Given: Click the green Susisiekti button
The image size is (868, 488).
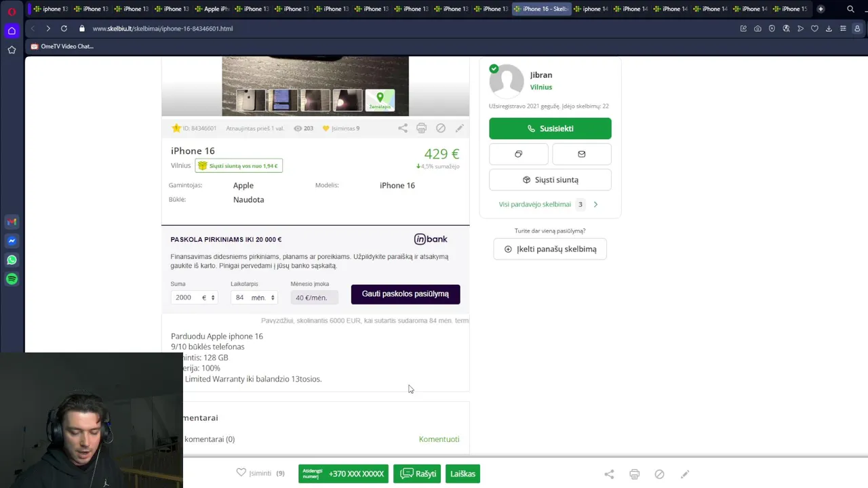Looking at the screenshot, I should click(x=550, y=128).
